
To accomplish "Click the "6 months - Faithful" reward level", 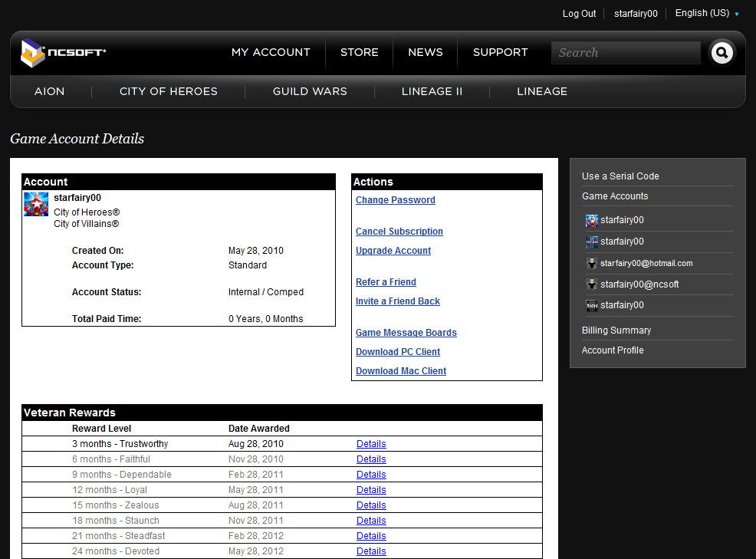I will [x=111, y=459].
